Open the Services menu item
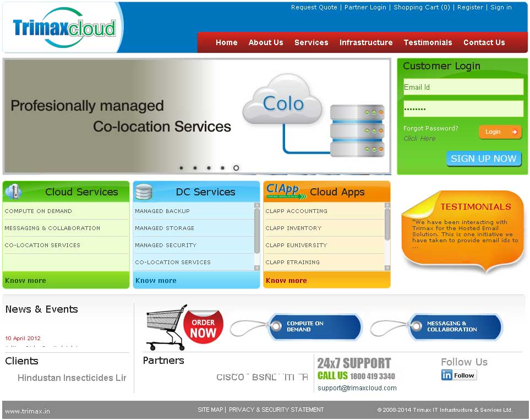Screen dimensions: 530x420 coord(311,42)
